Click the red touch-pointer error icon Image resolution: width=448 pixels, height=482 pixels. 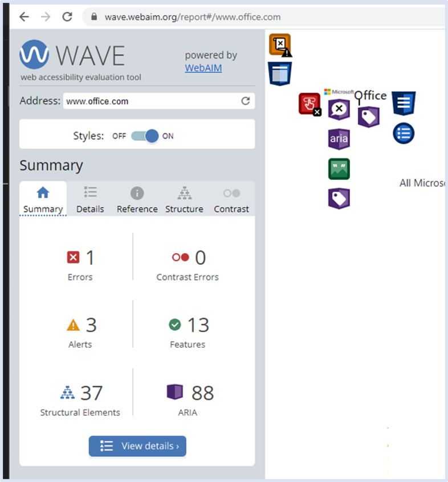tap(310, 104)
